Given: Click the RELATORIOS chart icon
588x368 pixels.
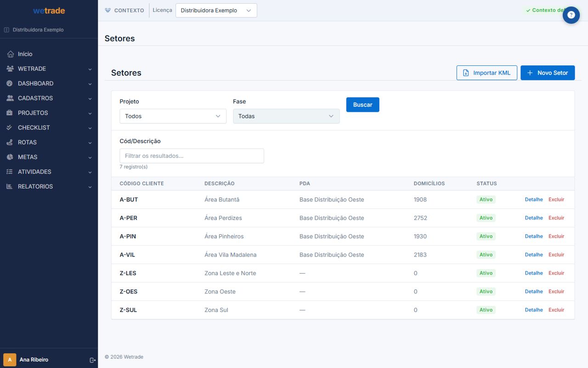Looking at the screenshot, I should 10,187.
